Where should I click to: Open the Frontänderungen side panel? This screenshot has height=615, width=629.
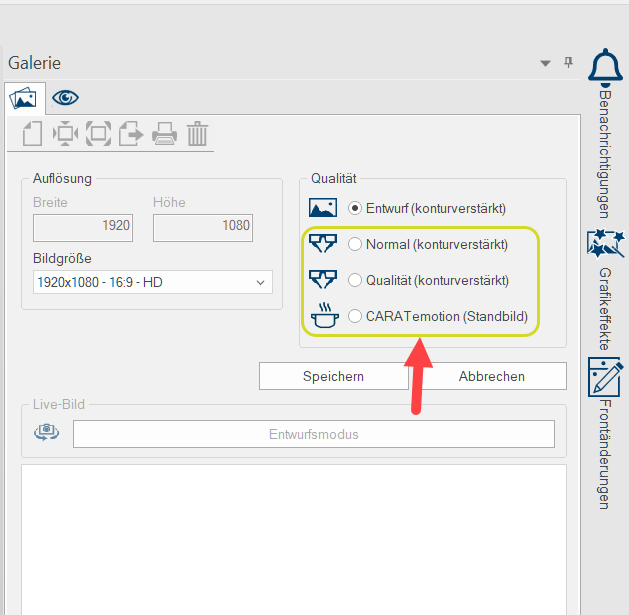point(606,377)
